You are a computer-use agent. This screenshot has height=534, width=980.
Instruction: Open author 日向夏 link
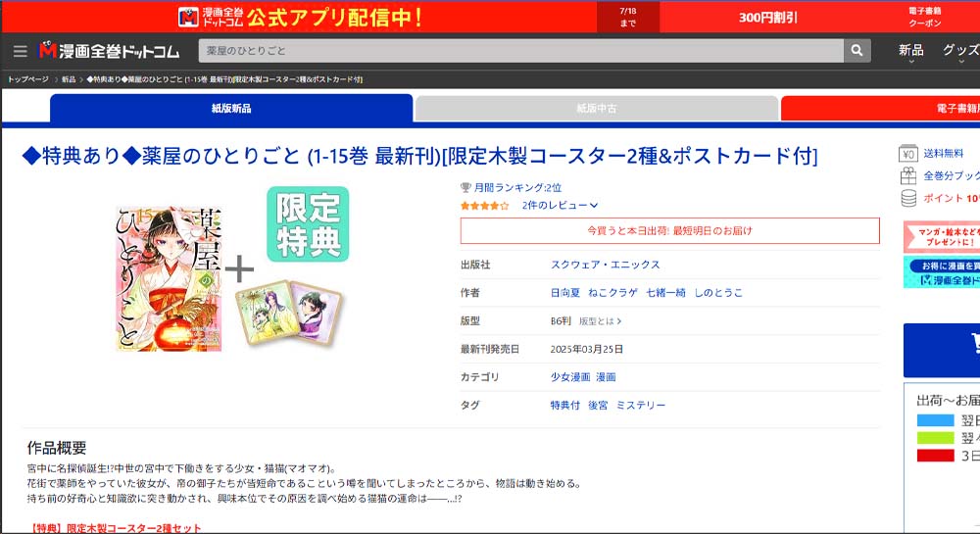pyautogui.click(x=565, y=293)
